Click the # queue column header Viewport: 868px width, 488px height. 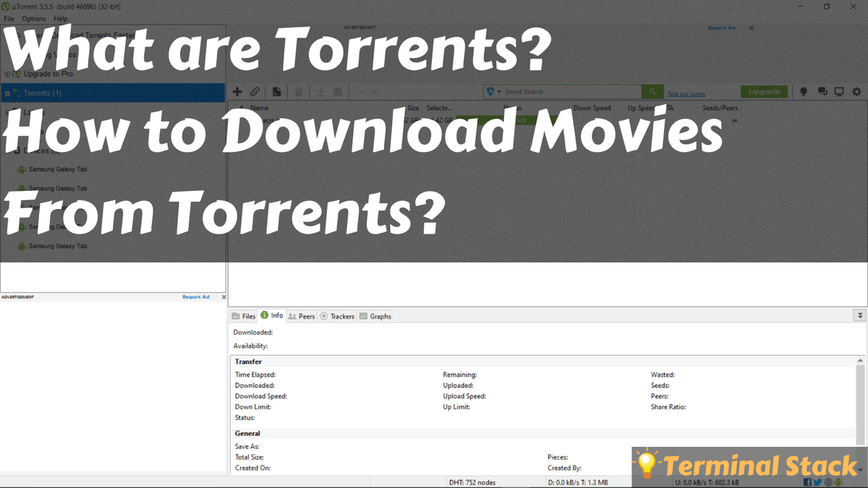point(242,108)
